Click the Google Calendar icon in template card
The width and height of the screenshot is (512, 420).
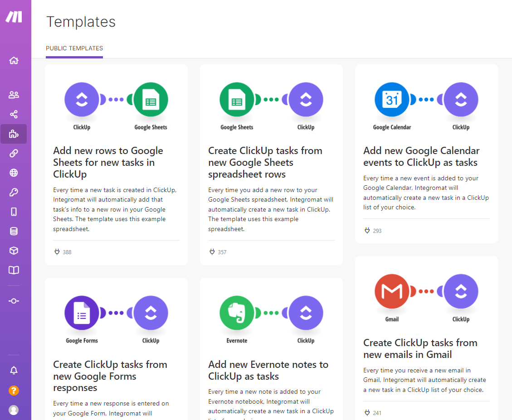[x=392, y=100]
